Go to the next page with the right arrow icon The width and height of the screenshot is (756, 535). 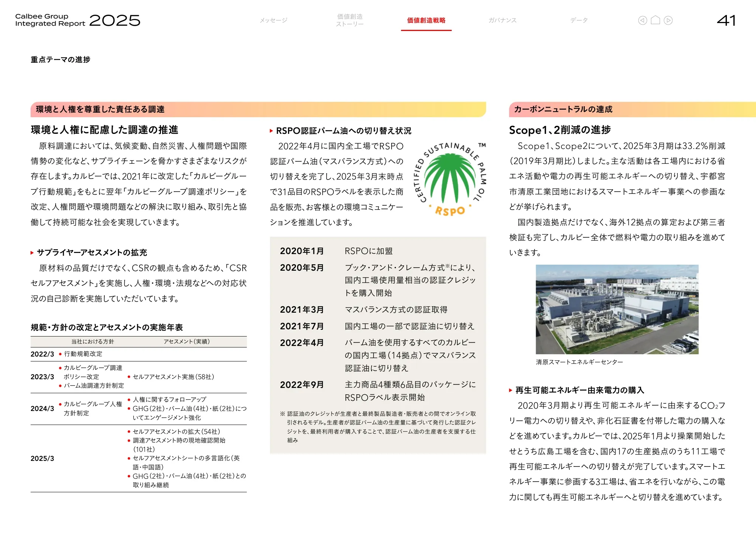(x=668, y=20)
